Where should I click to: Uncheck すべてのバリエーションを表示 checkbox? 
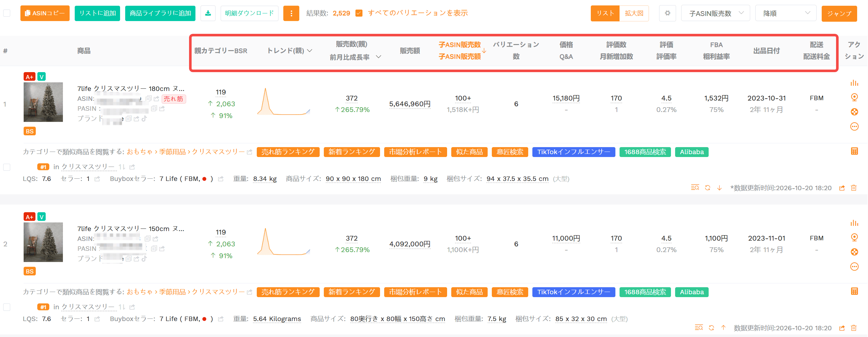(x=359, y=13)
